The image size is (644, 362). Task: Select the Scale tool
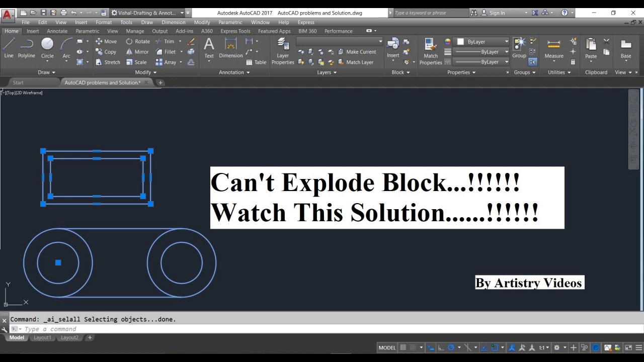pos(136,62)
